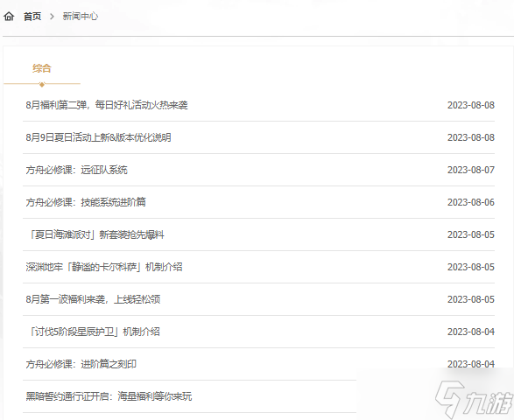Click date 2023-08-06 beside 技能系统进阶篇

[471, 202]
